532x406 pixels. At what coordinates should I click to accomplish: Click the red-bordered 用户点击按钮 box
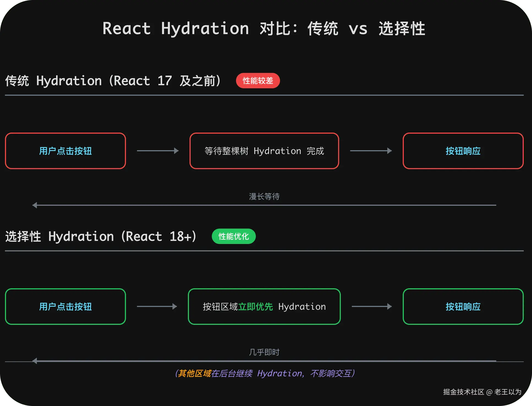pyautogui.click(x=65, y=151)
